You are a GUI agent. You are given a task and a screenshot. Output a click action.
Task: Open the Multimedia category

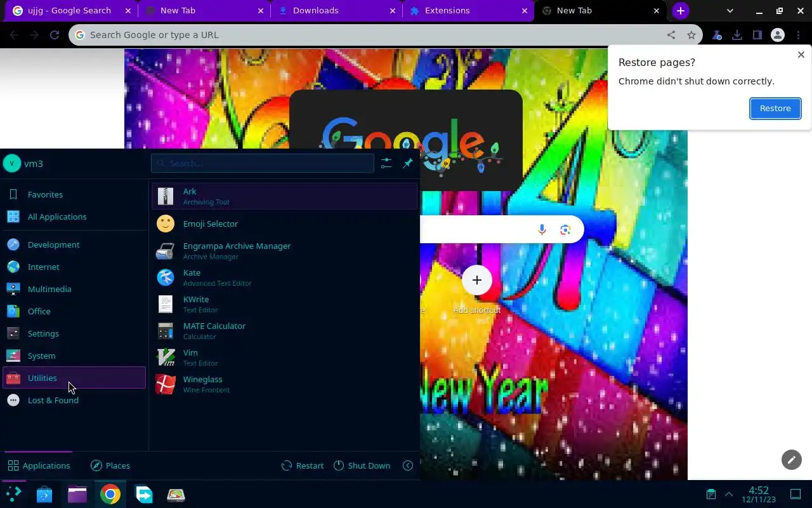click(x=74, y=289)
